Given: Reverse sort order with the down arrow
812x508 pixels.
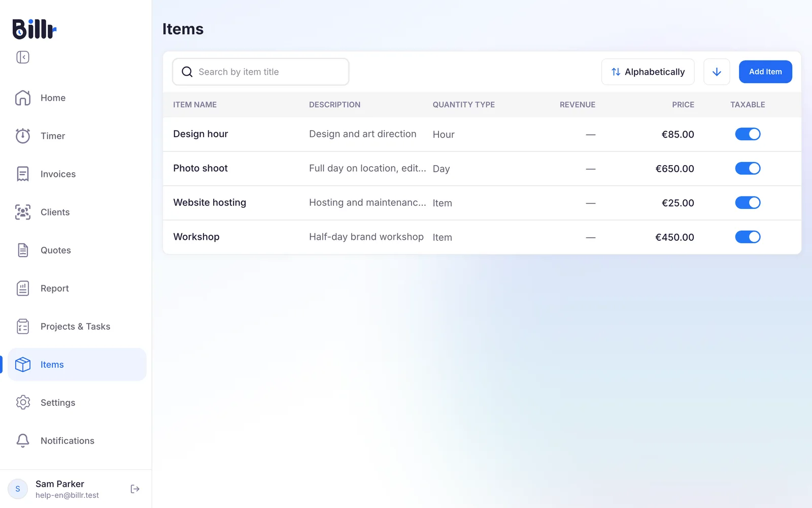Looking at the screenshot, I should [717, 72].
